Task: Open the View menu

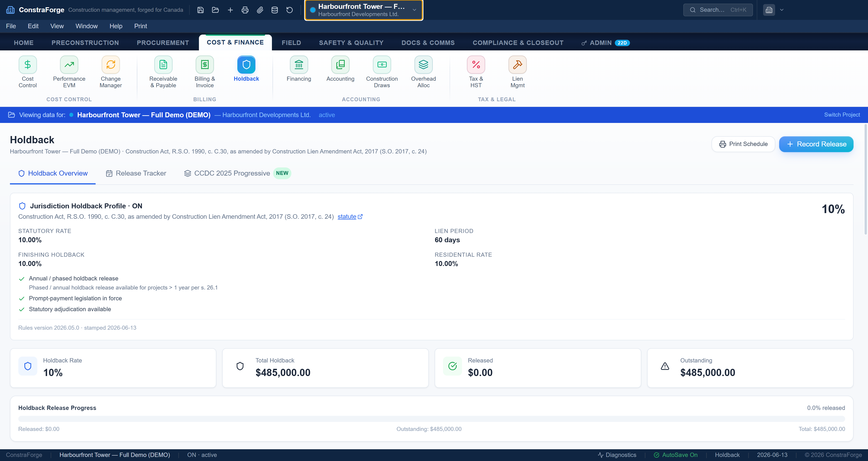Action: [57, 26]
